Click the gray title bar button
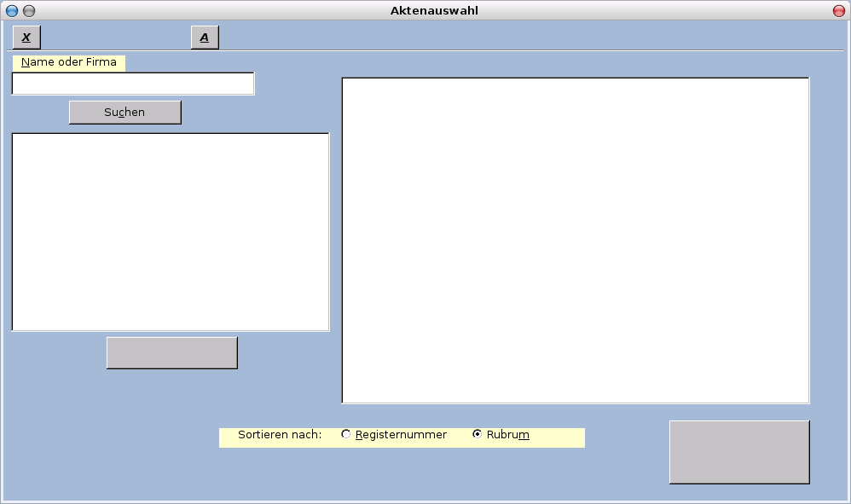851x504 pixels. coord(29,11)
